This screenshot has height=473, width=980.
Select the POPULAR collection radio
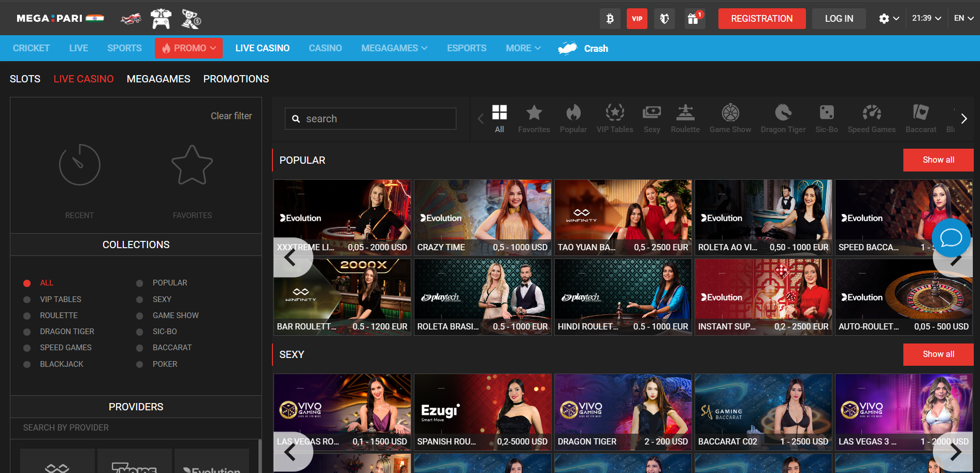click(139, 283)
